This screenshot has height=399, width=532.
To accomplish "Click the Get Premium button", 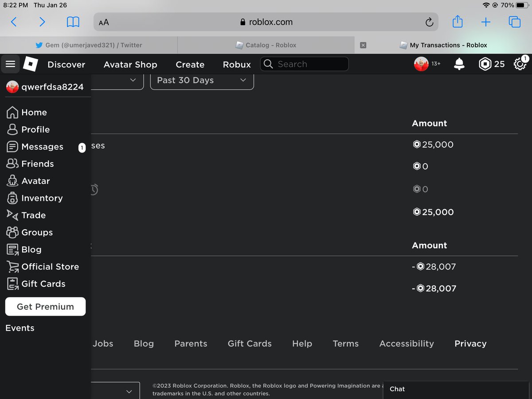I will coord(45,306).
